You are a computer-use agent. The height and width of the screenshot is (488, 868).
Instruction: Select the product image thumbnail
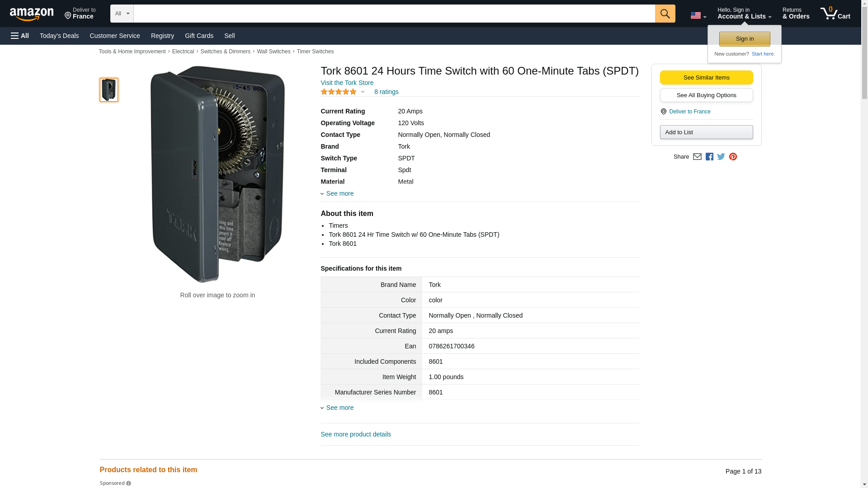point(109,89)
